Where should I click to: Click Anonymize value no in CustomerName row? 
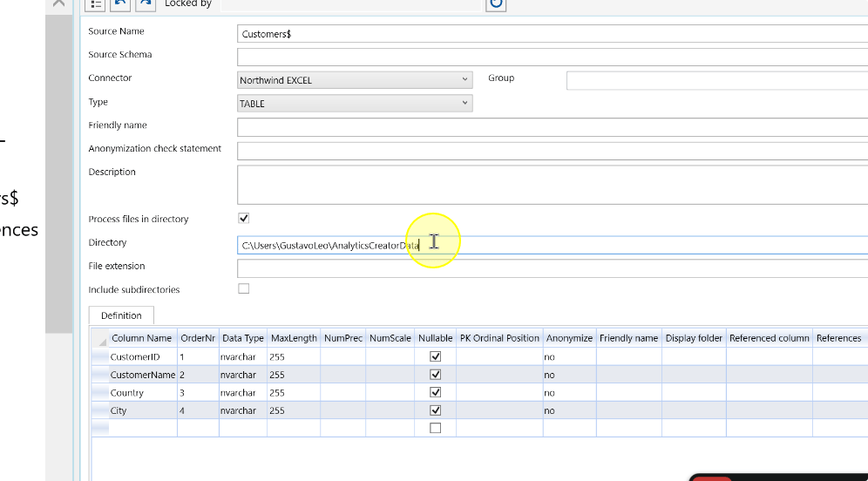point(570,375)
